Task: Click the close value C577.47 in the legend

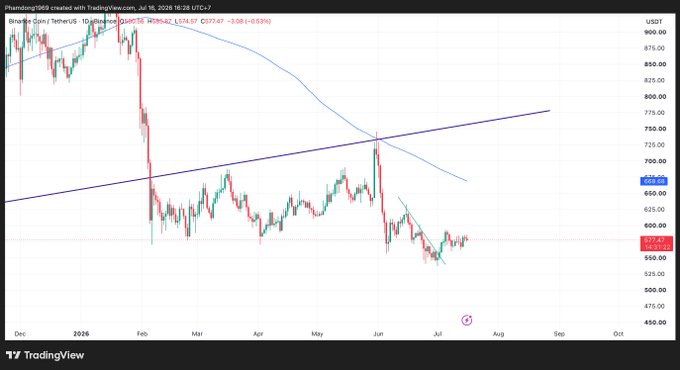Action: (x=212, y=21)
